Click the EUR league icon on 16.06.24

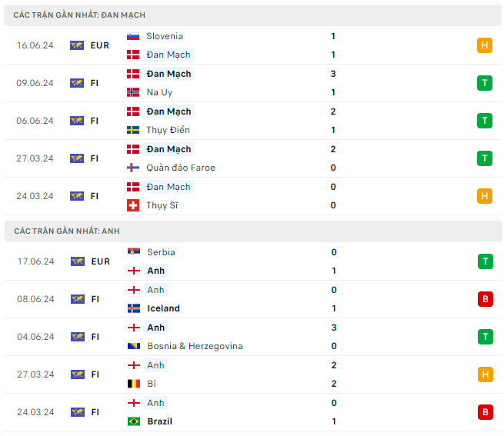pyautogui.click(x=77, y=45)
